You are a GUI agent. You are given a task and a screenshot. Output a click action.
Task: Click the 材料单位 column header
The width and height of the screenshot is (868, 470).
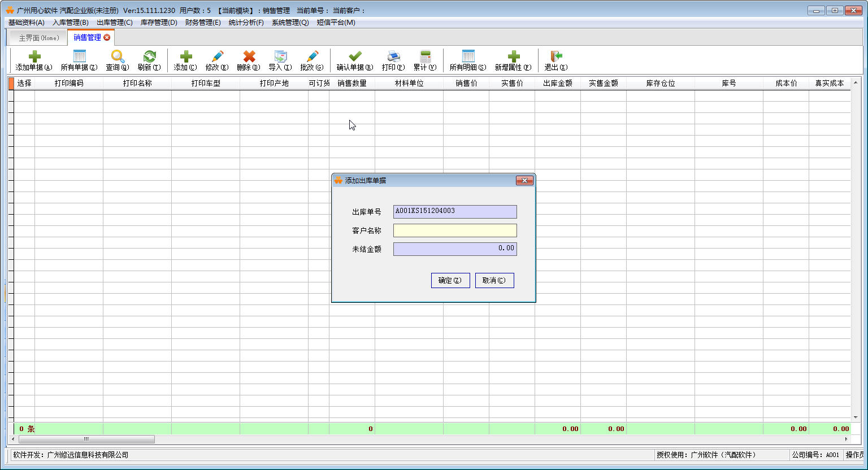click(x=409, y=83)
